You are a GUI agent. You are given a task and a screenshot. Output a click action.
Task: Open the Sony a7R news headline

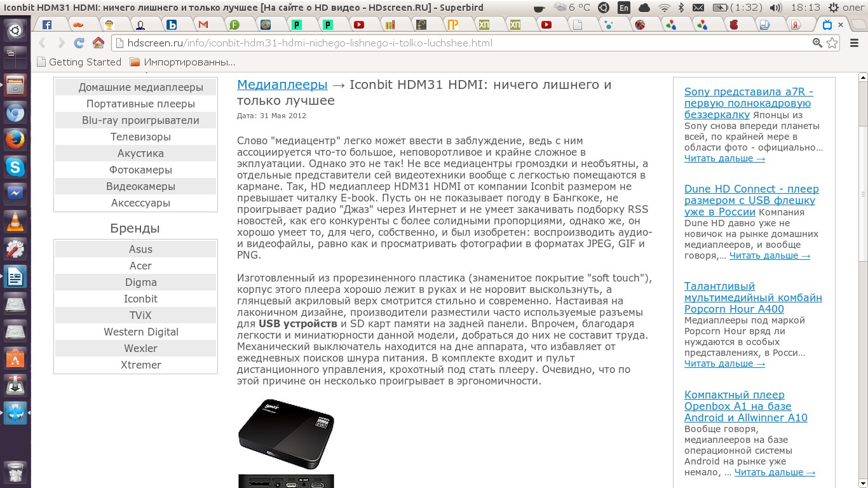tap(749, 103)
